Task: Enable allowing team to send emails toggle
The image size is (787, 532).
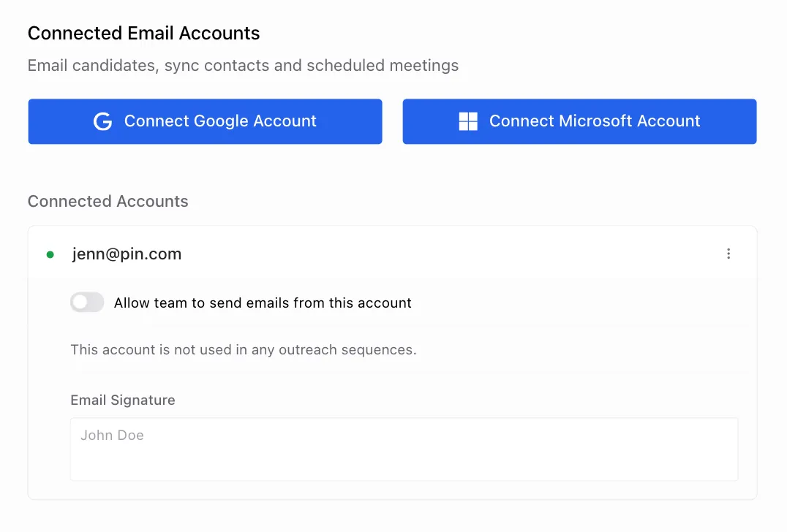Action: pyautogui.click(x=87, y=303)
